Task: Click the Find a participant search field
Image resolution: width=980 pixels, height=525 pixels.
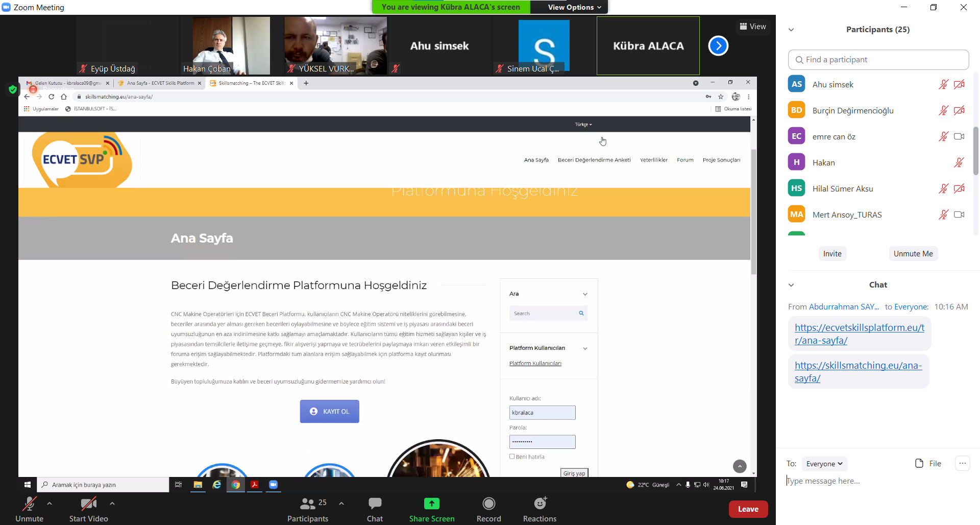Action: pyautogui.click(x=878, y=60)
